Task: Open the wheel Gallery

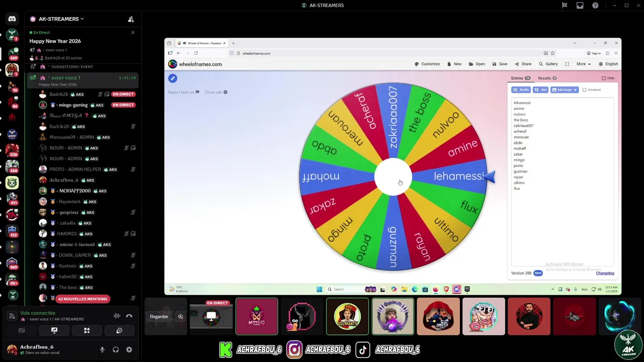Action: 548,64
